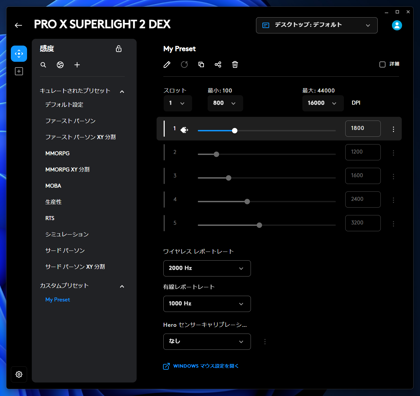Click the lock icon in sensitivity panel

click(119, 49)
